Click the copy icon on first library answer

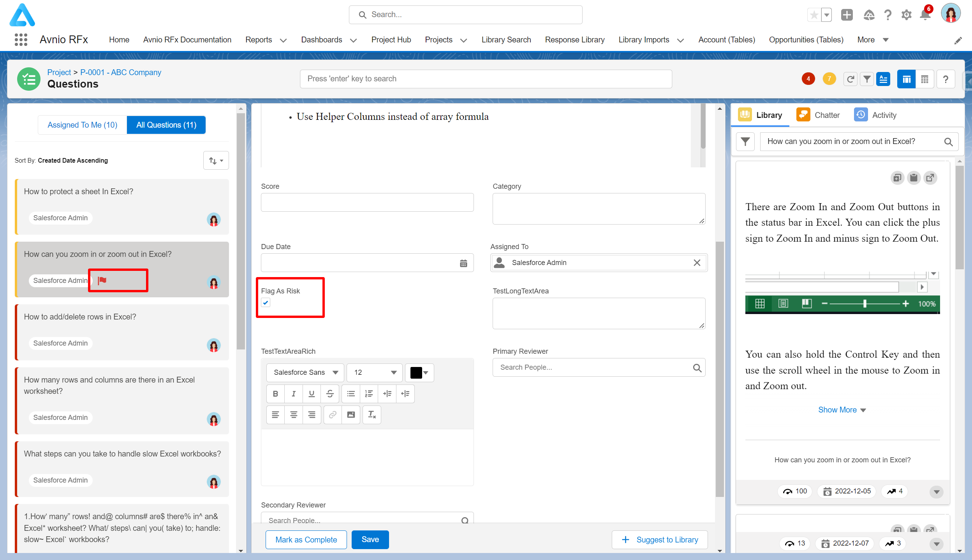(897, 178)
